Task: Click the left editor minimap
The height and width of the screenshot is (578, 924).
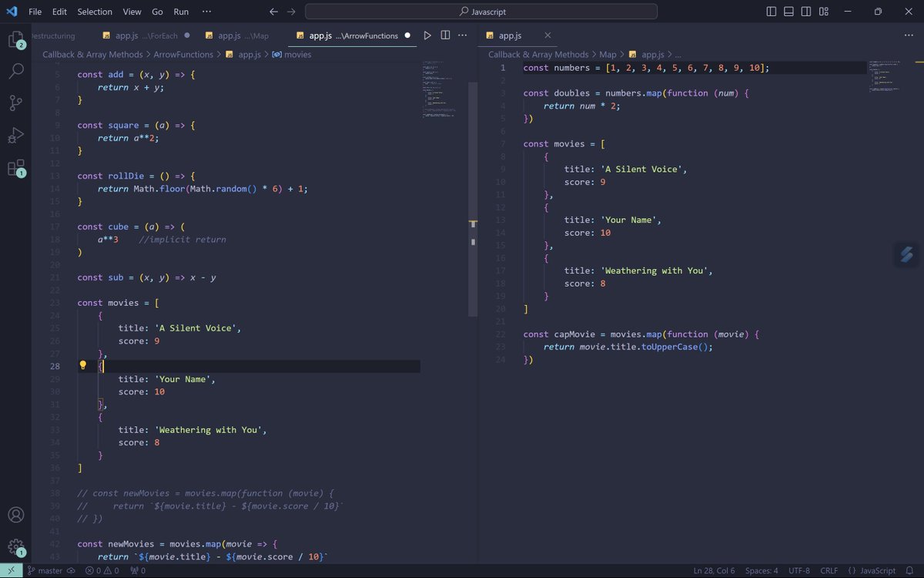Action: click(444, 89)
